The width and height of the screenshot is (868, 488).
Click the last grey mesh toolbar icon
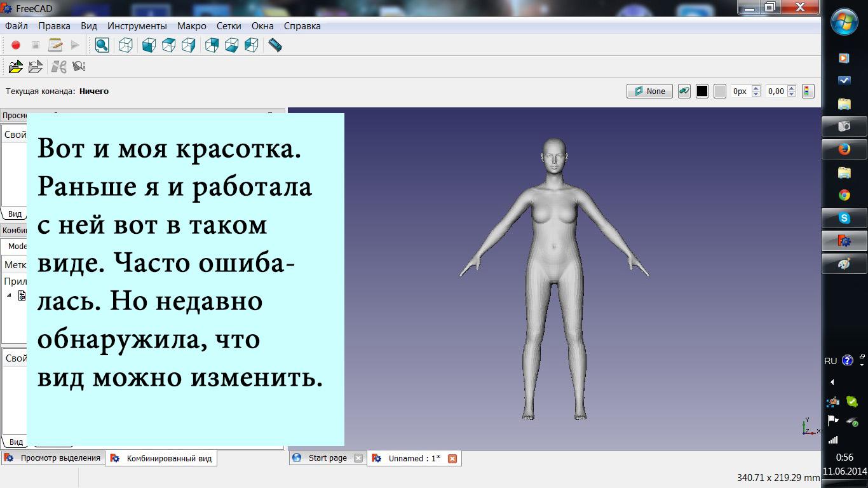(79, 66)
